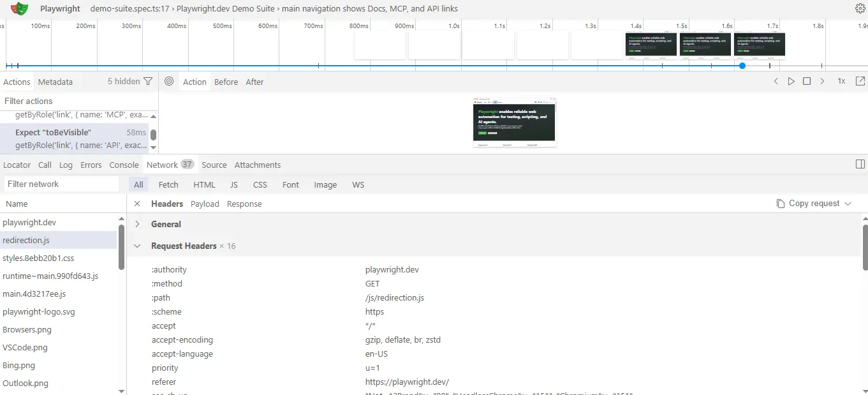Image resolution: width=868 pixels, height=395 pixels.
Task: Select the Browsers.png request
Action: click(58, 329)
